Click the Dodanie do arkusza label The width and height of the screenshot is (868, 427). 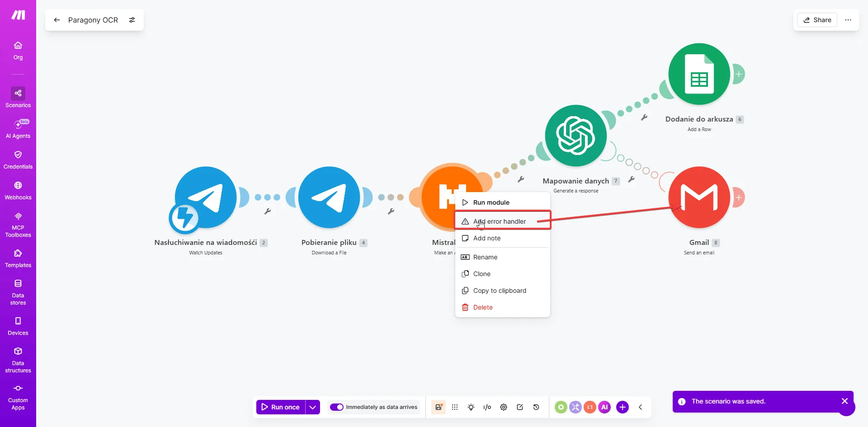699,119
